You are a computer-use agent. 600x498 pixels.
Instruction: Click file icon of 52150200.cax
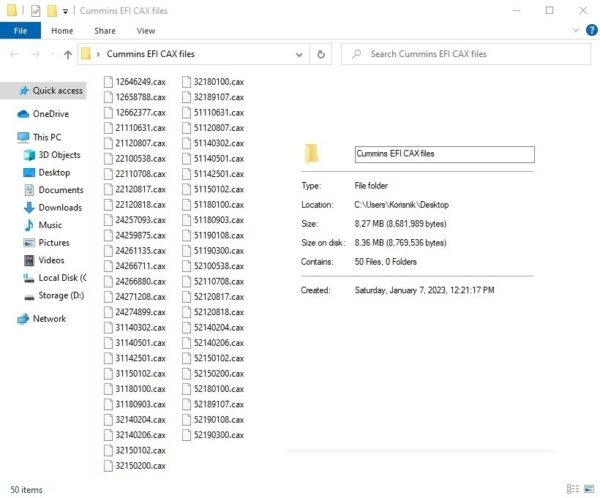coord(186,374)
